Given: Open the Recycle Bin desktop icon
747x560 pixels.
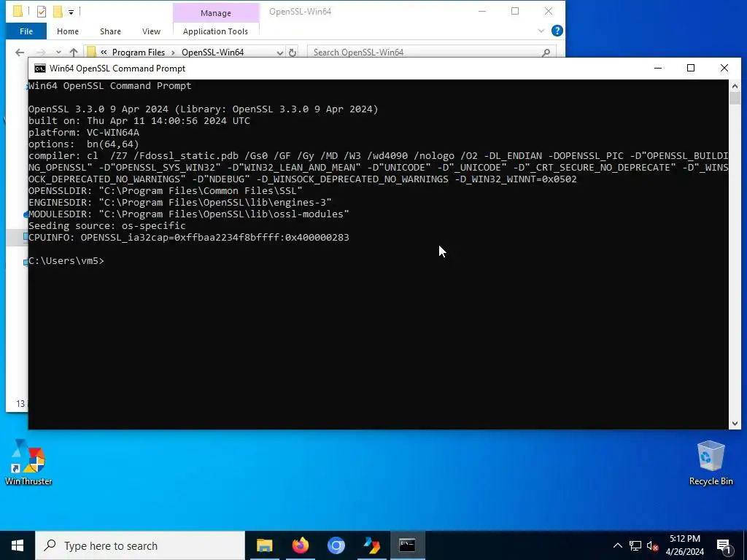Looking at the screenshot, I should (x=711, y=463).
